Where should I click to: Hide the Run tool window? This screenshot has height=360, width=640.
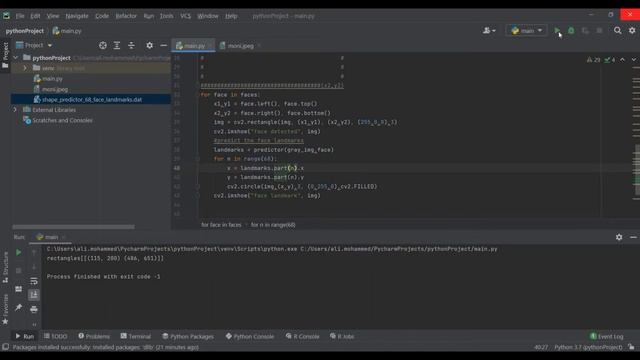click(x=633, y=237)
